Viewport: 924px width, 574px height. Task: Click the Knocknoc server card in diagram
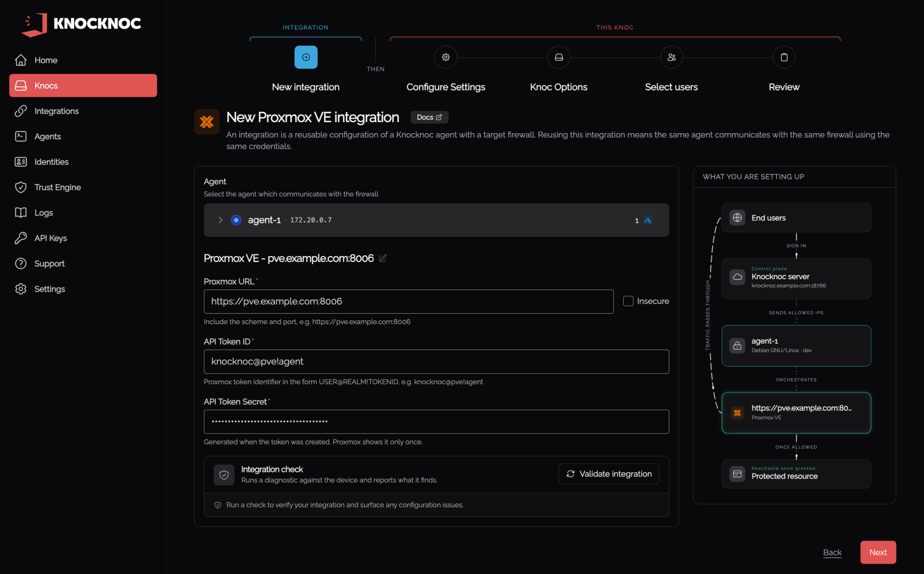coord(796,278)
